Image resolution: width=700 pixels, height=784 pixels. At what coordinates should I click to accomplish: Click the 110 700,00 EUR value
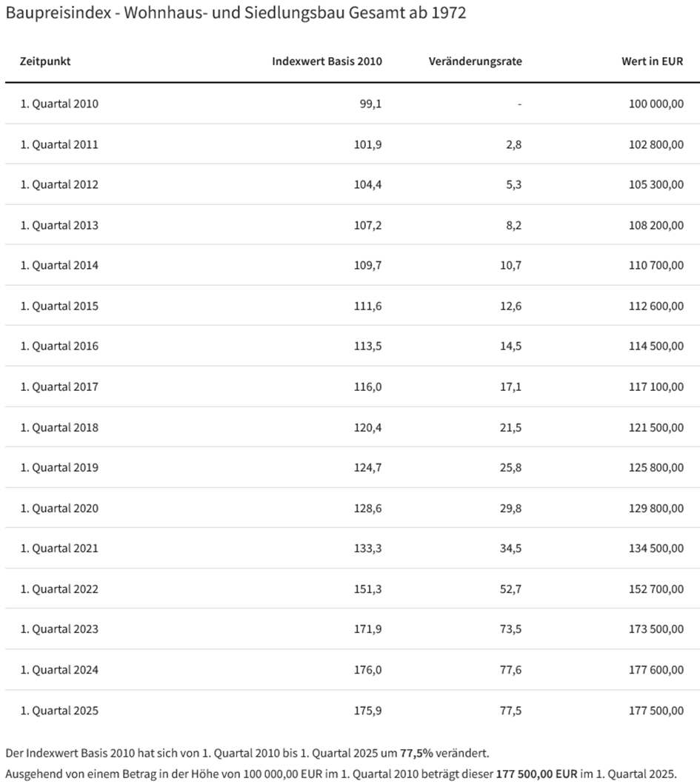coord(656,266)
